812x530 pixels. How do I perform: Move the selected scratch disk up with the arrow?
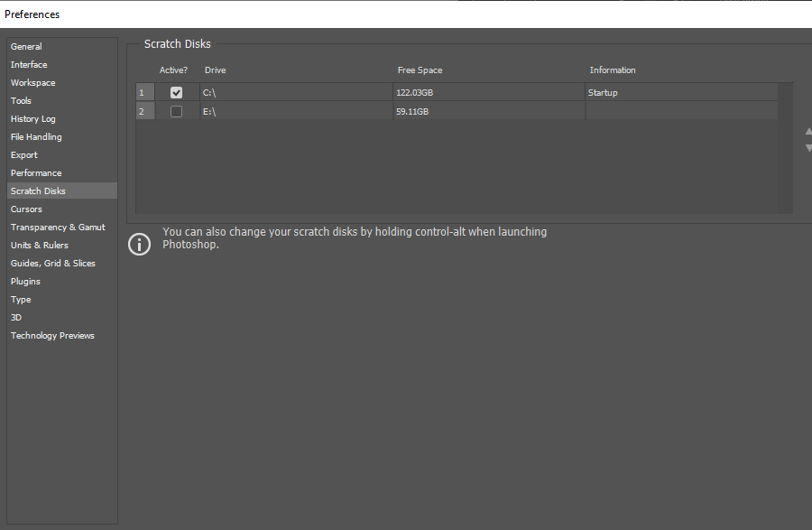tap(808, 132)
